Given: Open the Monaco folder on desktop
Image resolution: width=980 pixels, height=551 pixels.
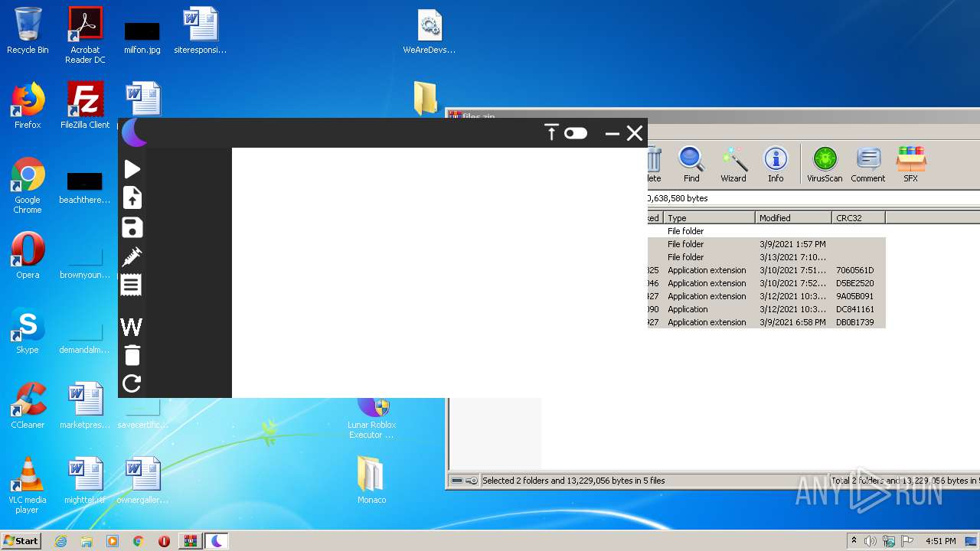Looking at the screenshot, I should pyautogui.click(x=371, y=481).
